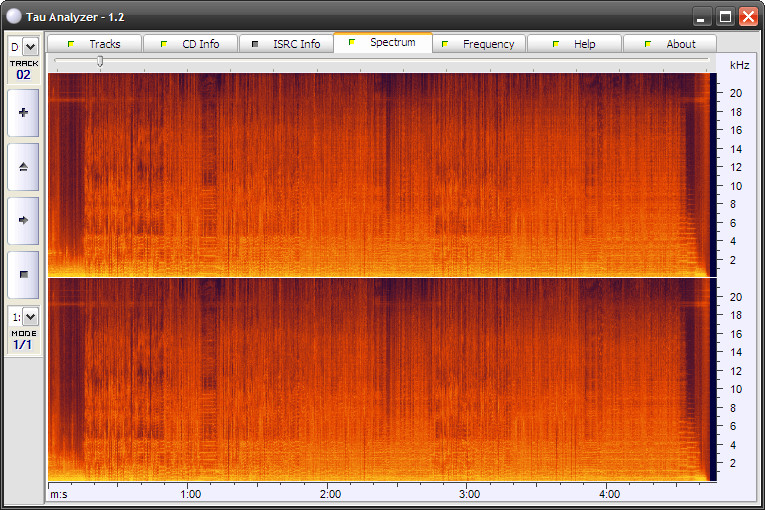Maximize the Tau Analyzer window
This screenshot has height=510, width=765.
pos(725,16)
